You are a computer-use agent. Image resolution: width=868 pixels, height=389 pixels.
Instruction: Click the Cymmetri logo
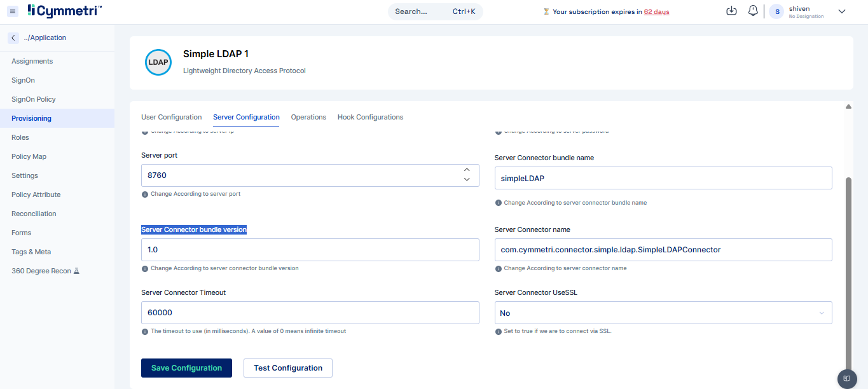64,11
